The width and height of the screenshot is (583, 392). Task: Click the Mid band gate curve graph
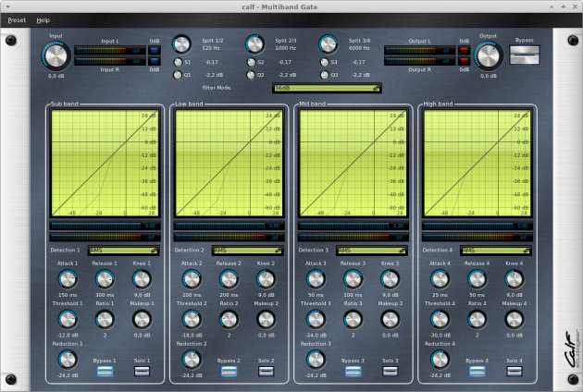click(354, 163)
